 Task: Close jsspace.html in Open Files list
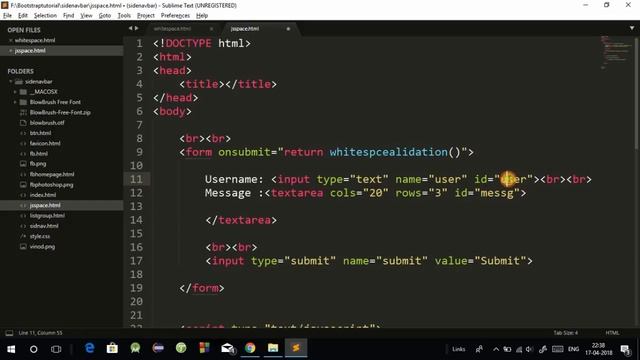11,51
